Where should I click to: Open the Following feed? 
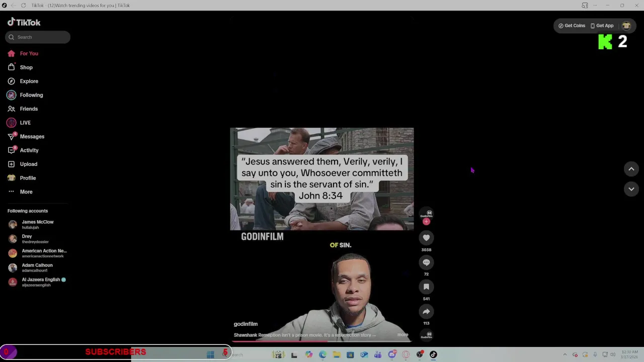31,95
